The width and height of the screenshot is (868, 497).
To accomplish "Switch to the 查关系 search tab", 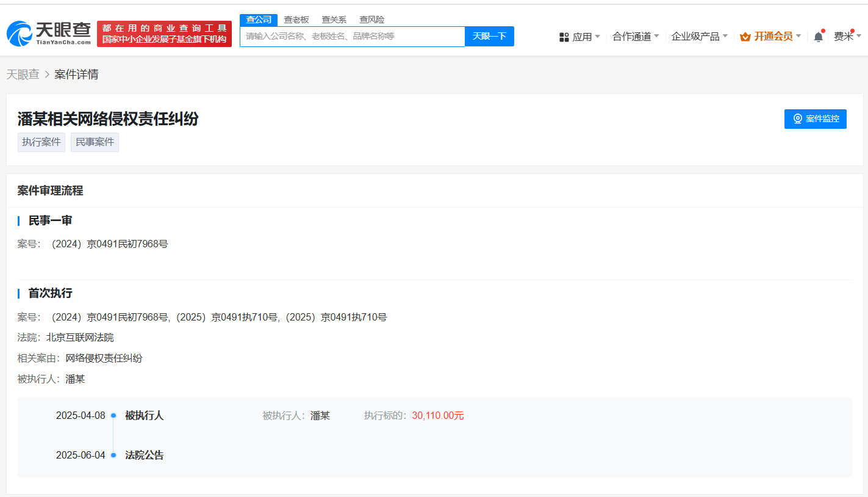I will (x=334, y=20).
